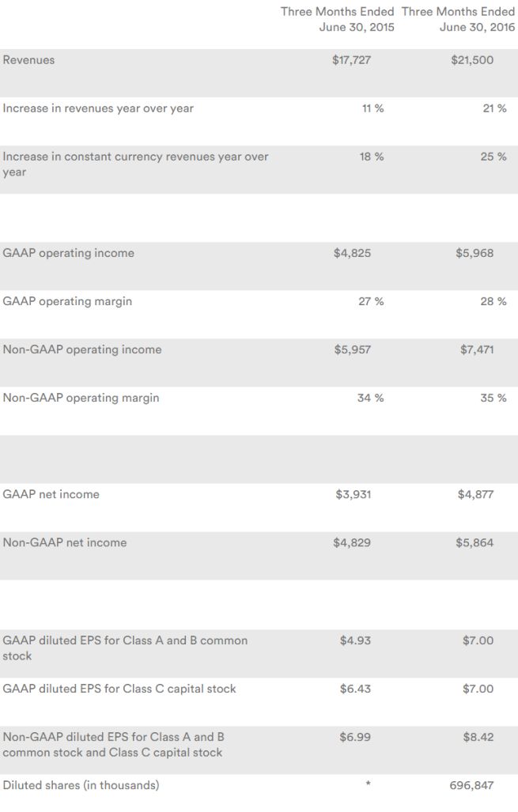Viewport: 518px width, 812px height.
Task: Select the $4,829 Non-GAAP net income value
Action: [x=352, y=542]
